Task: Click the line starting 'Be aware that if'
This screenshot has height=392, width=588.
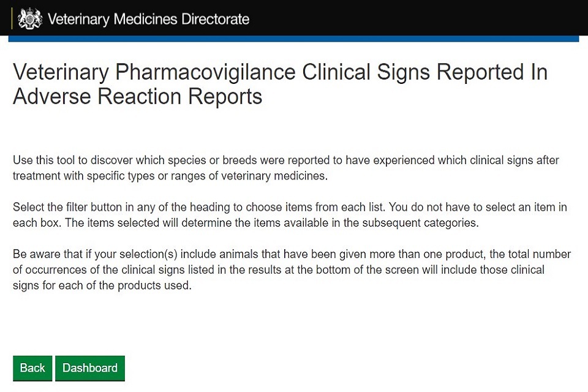Action: tap(292, 254)
